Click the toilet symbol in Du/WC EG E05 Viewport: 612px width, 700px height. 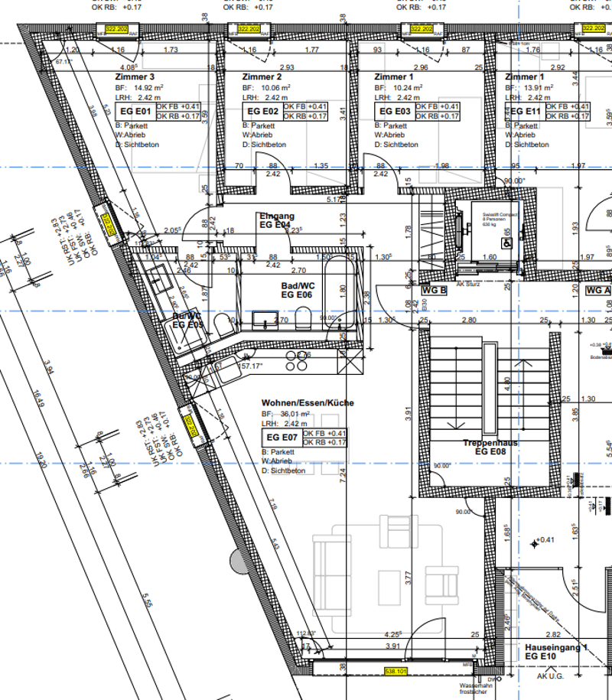223,326
